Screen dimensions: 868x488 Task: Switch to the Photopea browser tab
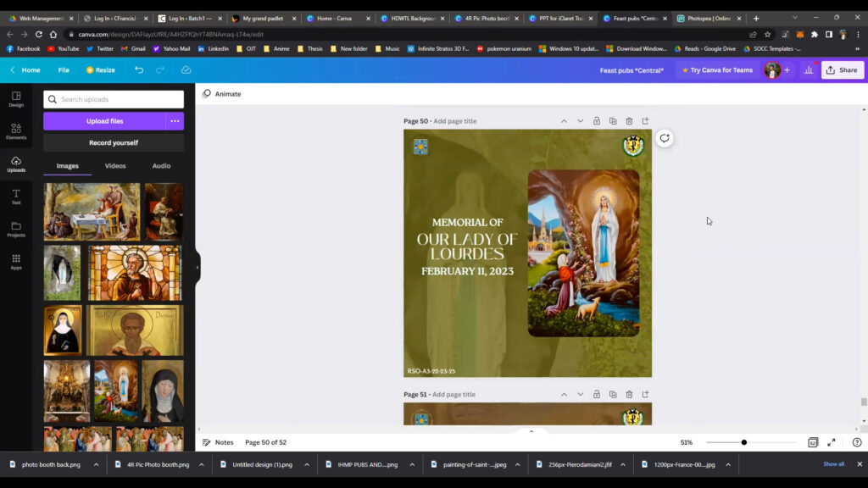pos(709,19)
